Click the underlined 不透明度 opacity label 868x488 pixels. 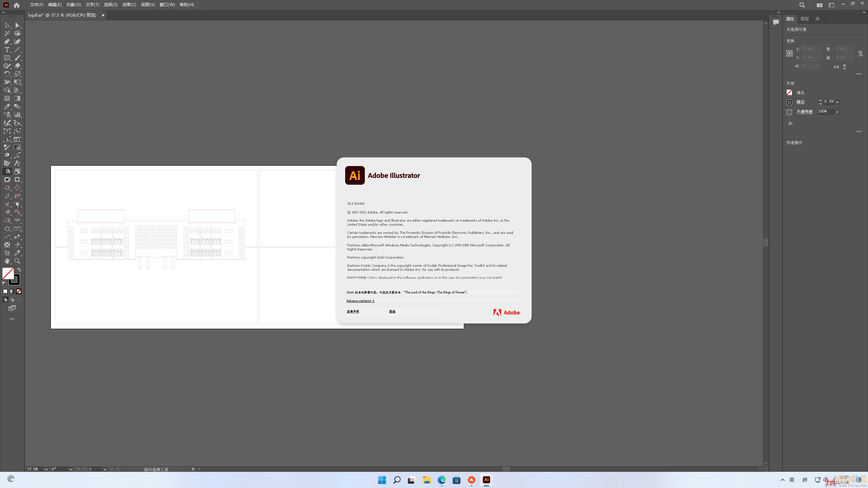[805, 112]
